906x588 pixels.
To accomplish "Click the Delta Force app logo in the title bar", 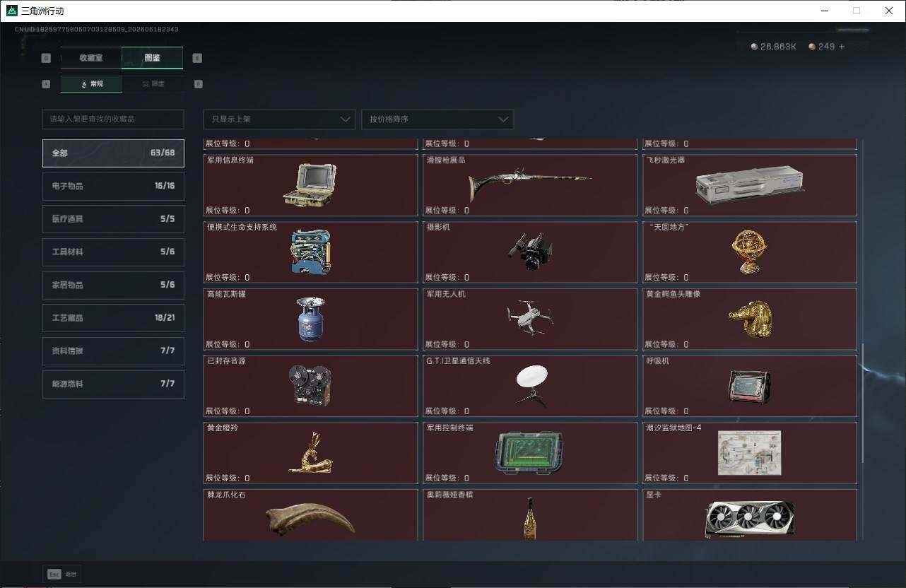I will [x=12, y=11].
